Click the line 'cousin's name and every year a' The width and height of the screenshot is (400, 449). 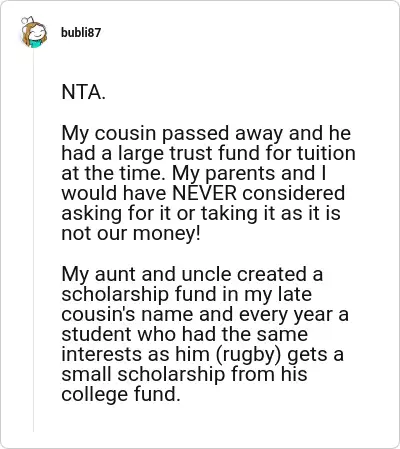(205, 314)
